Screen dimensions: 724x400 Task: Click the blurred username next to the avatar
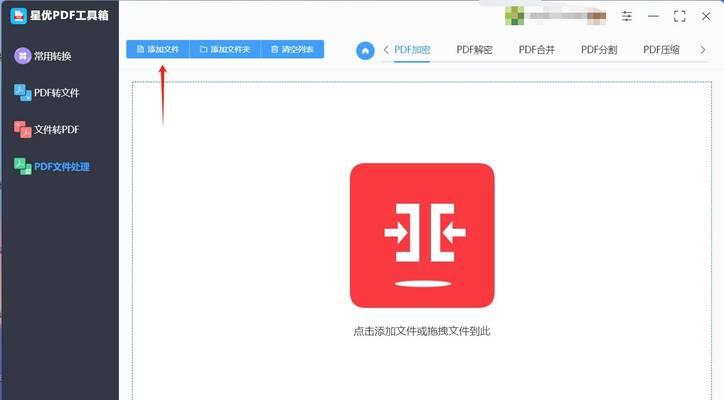tap(567, 17)
